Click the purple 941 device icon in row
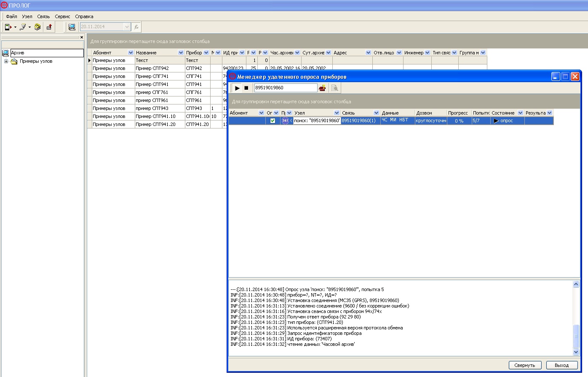This screenshot has width=588, height=377. click(x=285, y=121)
